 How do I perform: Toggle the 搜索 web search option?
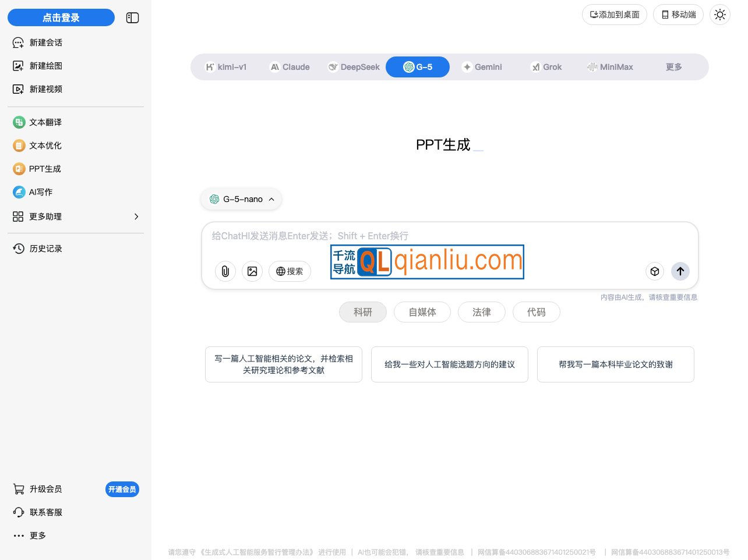coord(290,271)
